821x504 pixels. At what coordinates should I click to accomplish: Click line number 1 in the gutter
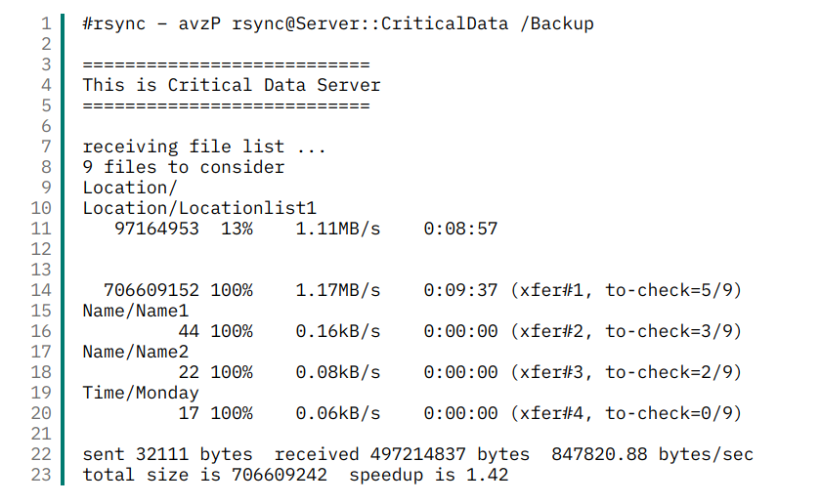[46, 23]
